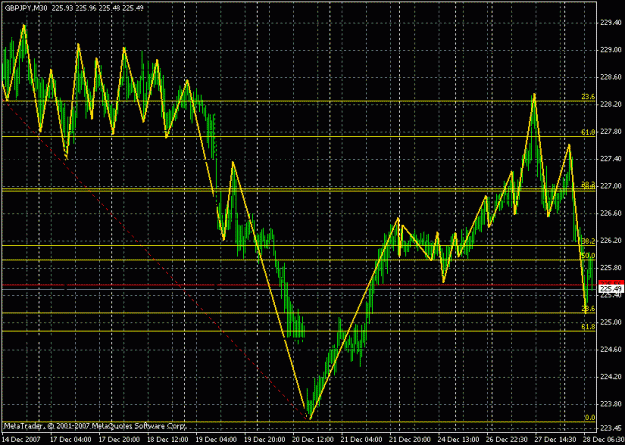Click the 61.8 Fibonacci label near 227.80
Screen dimensions: 625x445
(588, 132)
